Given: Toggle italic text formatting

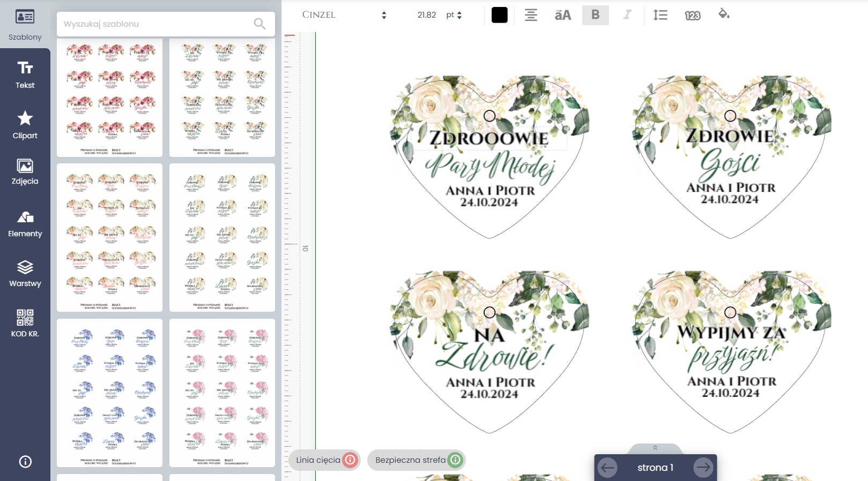Looking at the screenshot, I should 627,15.
